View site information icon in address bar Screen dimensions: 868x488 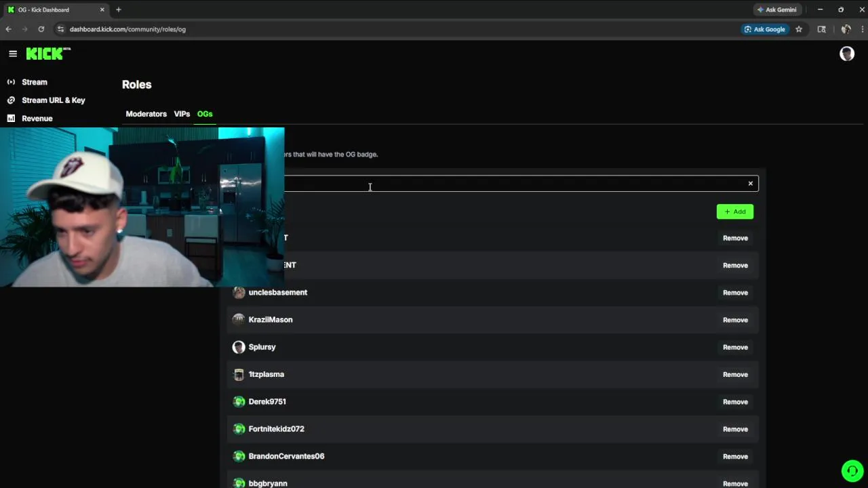click(x=60, y=29)
